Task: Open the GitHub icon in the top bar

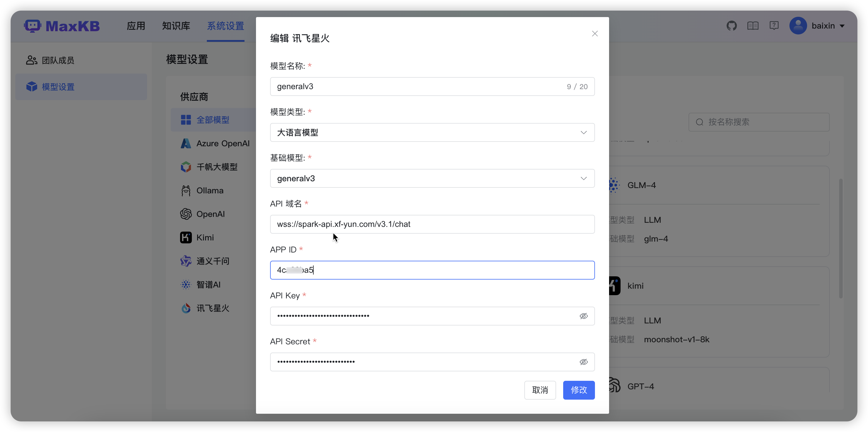Action: pyautogui.click(x=731, y=26)
